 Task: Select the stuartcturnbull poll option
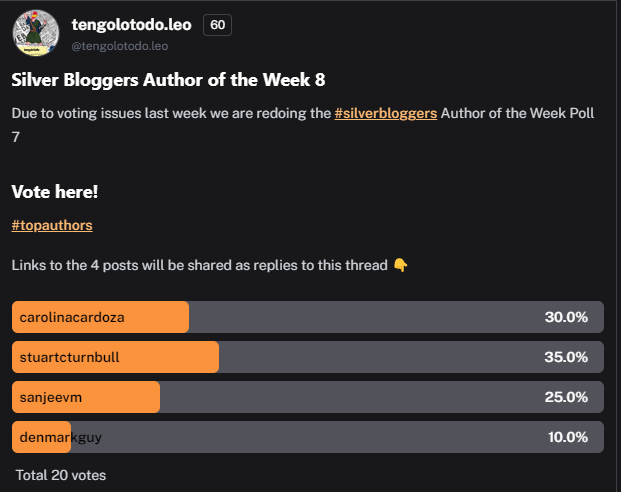tap(308, 357)
